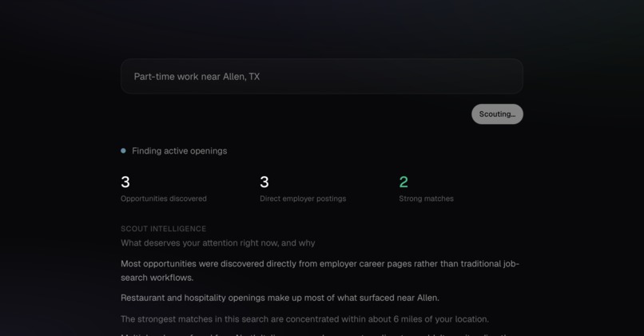Click 'What deserves your attention right now, and why'
This screenshot has height=336, width=644.
(x=217, y=243)
